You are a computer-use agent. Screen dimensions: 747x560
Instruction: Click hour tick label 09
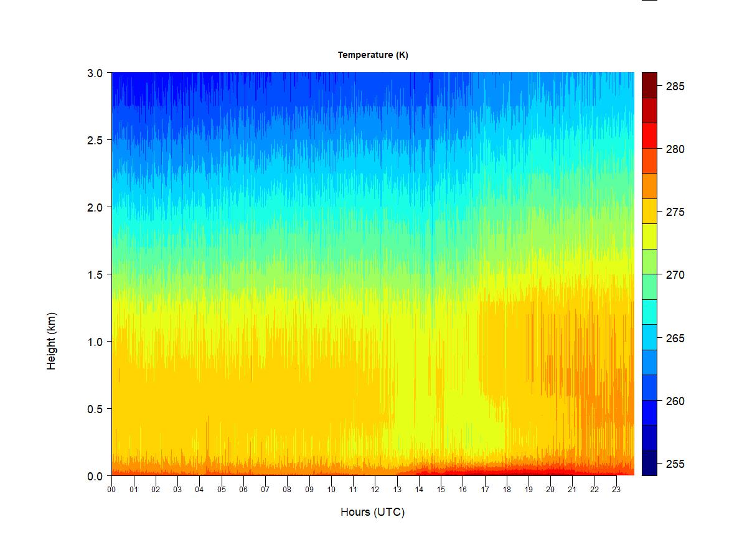309,489
